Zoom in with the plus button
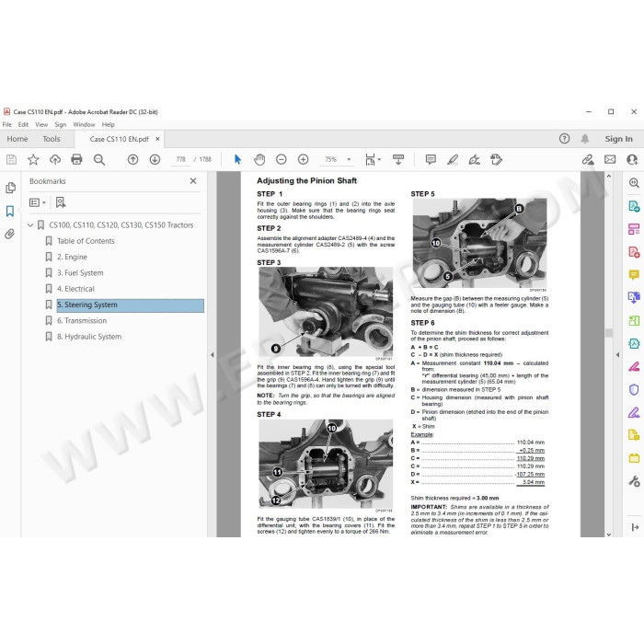 303,159
